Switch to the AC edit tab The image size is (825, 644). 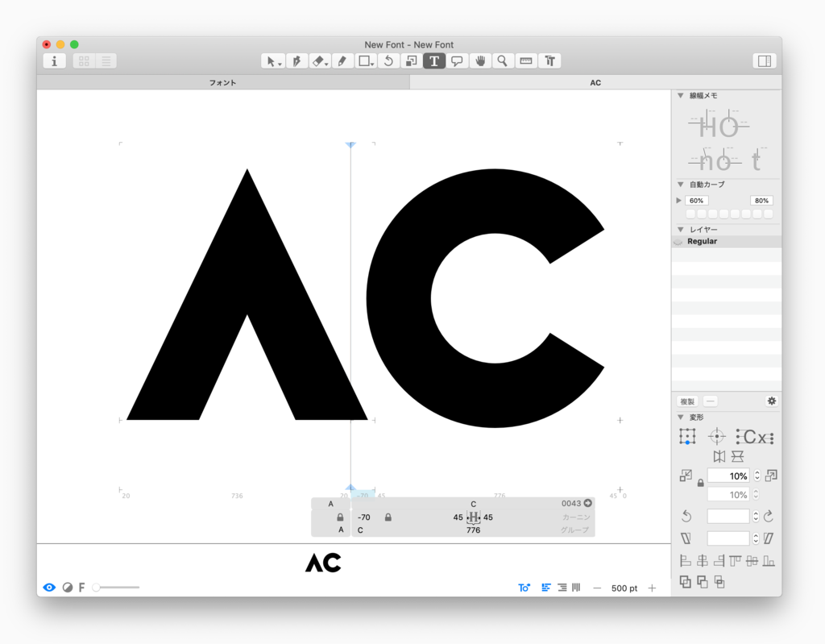[595, 83]
